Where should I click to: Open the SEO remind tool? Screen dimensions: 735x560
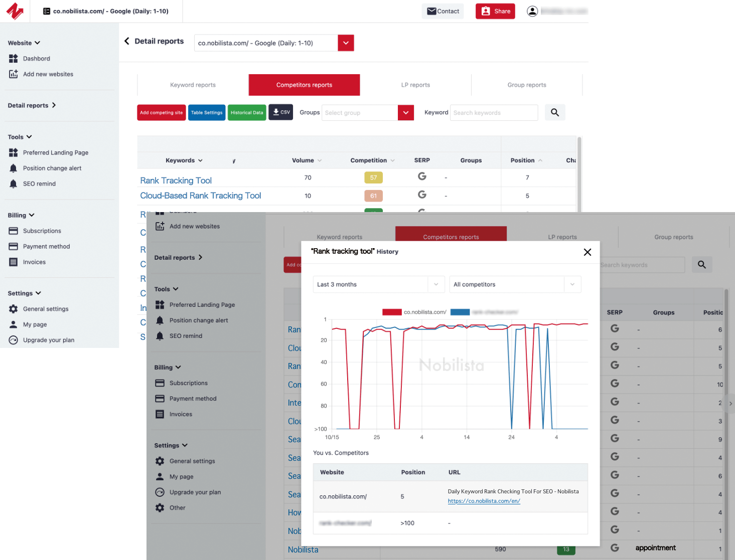click(x=13, y=183)
